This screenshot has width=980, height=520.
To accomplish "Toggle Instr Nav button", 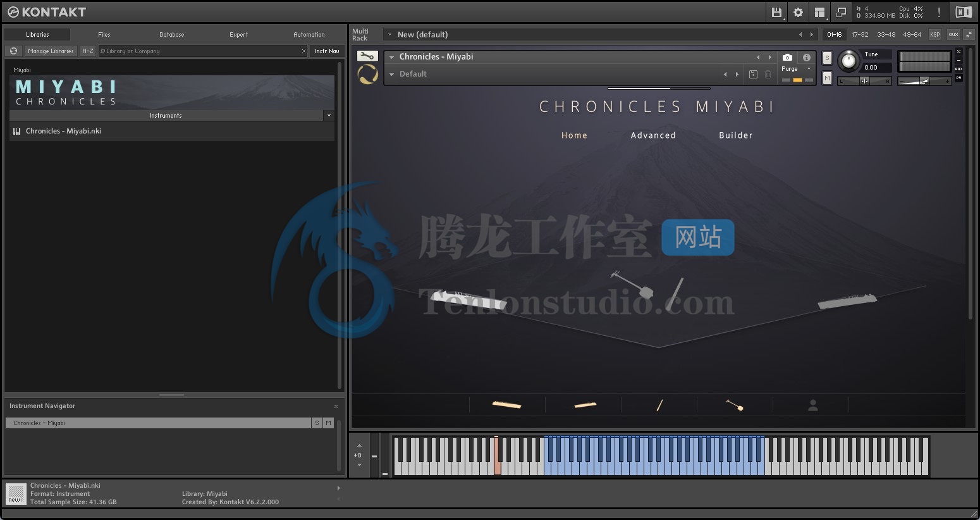I will (x=327, y=51).
